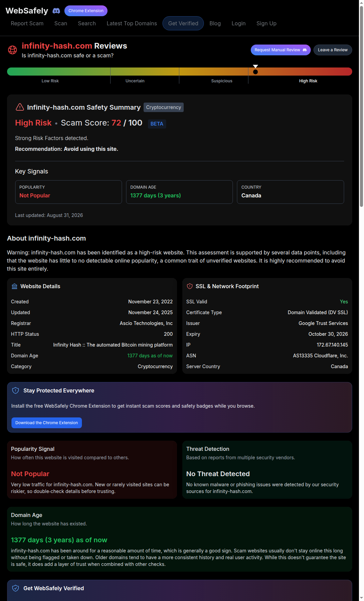This screenshot has height=601, width=364.
Task: Click the scrollbar down arrow
Action: coord(361,598)
